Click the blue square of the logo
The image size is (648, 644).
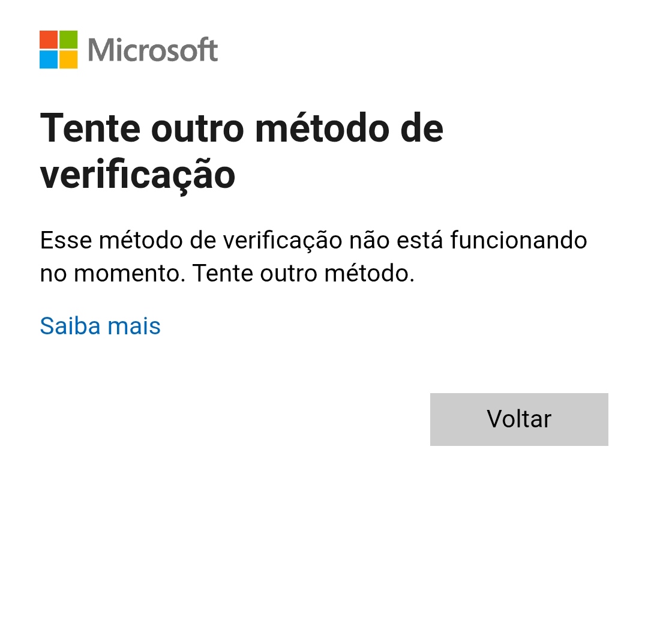tap(49, 59)
